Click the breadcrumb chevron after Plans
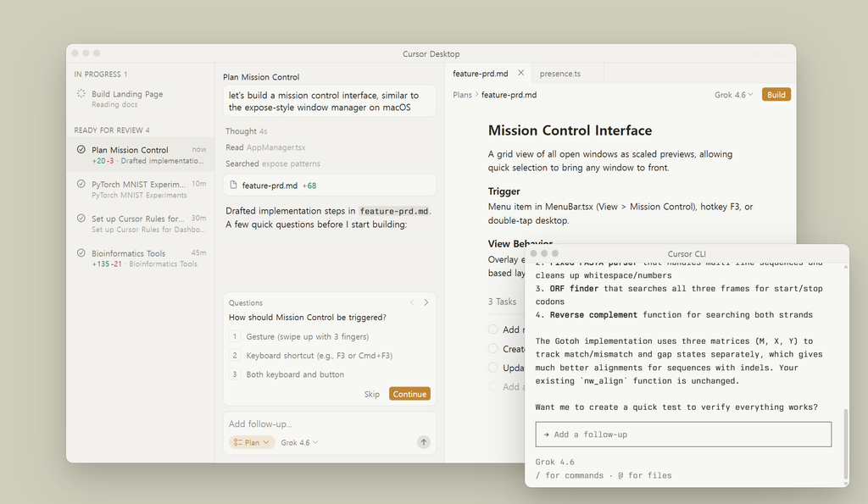868x504 pixels. (x=476, y=95)
